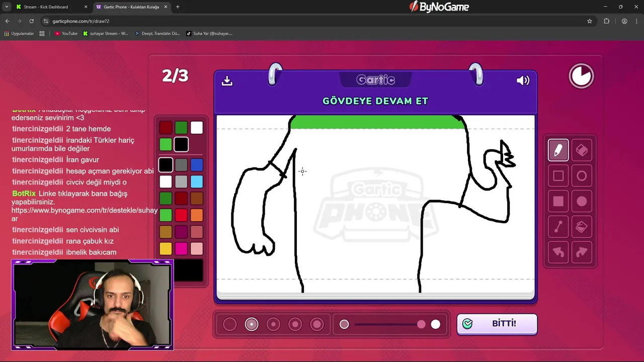Adjust the opacity slider handle

click(x=421, y=324)
